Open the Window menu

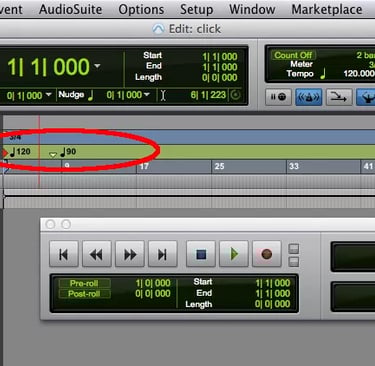point(252,9)
